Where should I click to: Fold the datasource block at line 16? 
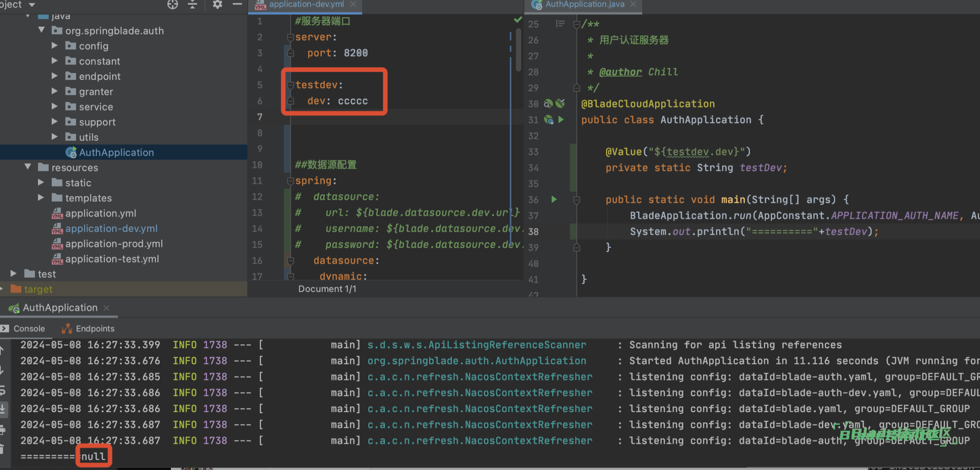[x=290, y=261]
